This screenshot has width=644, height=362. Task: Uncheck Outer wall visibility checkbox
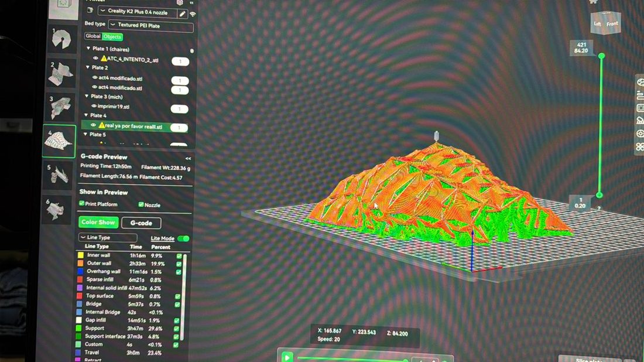click(x=179, y=264)
